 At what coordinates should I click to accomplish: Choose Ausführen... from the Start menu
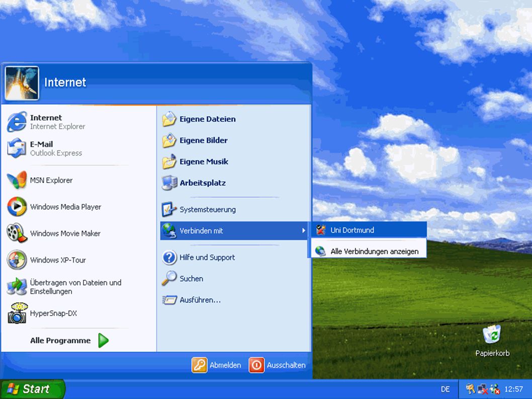point(234,300)
